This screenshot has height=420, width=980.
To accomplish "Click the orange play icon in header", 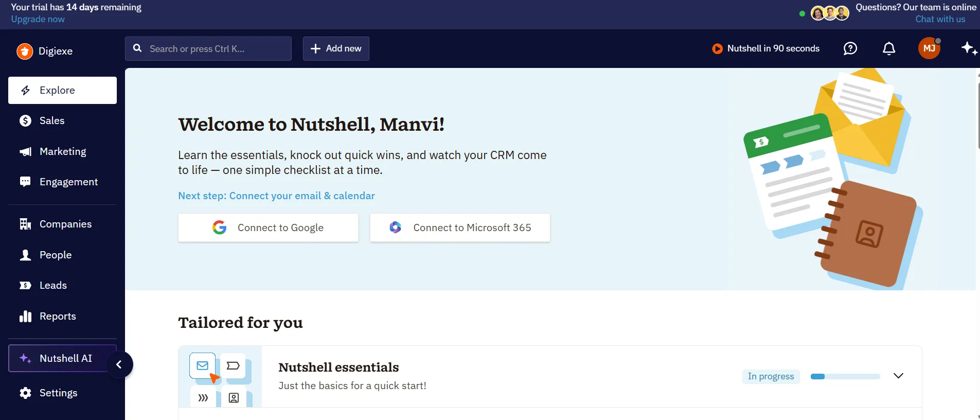I will pos(717,48).
